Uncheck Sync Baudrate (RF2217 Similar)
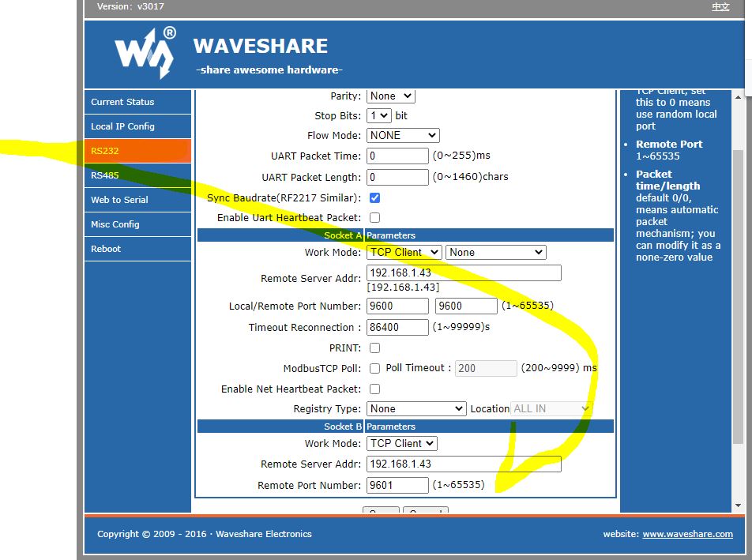 374,197
